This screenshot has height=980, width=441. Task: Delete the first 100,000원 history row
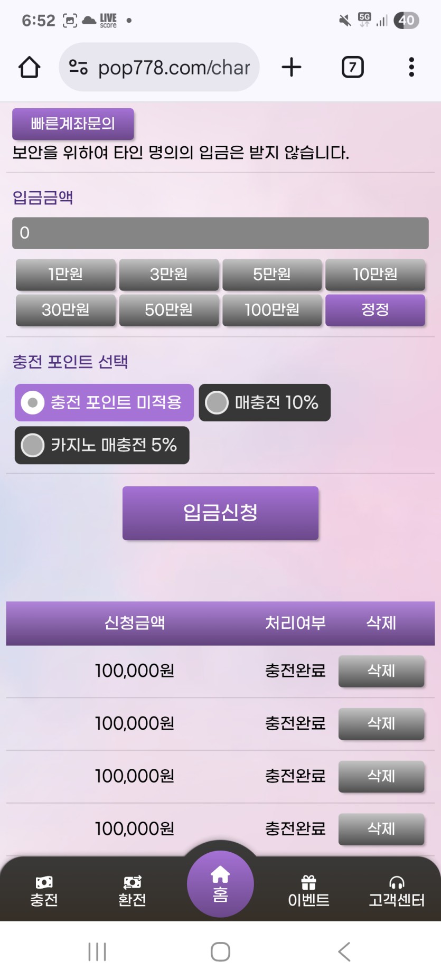tap(381, 671)
